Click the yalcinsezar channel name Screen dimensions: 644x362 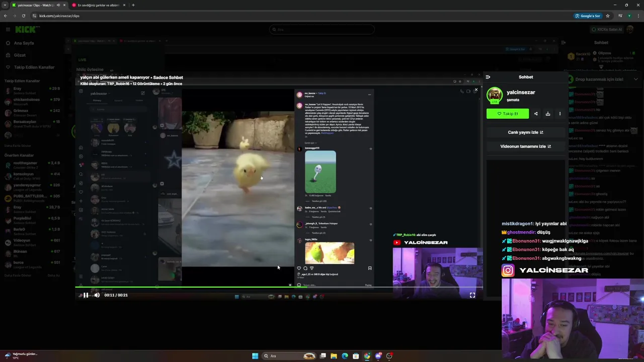pyautogui.click(x=521, y=93)
